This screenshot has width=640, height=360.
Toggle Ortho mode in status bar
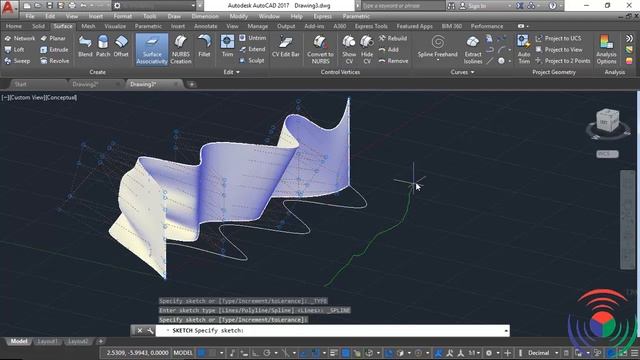[x=255, y=353]
